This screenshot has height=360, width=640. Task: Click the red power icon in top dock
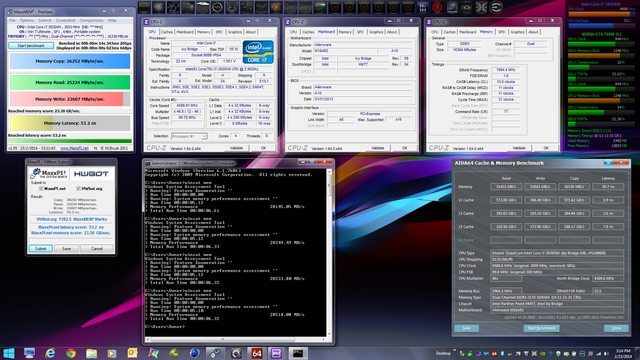[437, 7]
